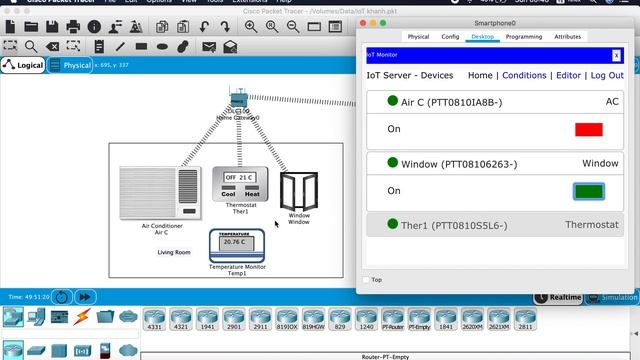Choose the draw ellipse tool
The image size is (640, 360).
click(x=162, y=47)
